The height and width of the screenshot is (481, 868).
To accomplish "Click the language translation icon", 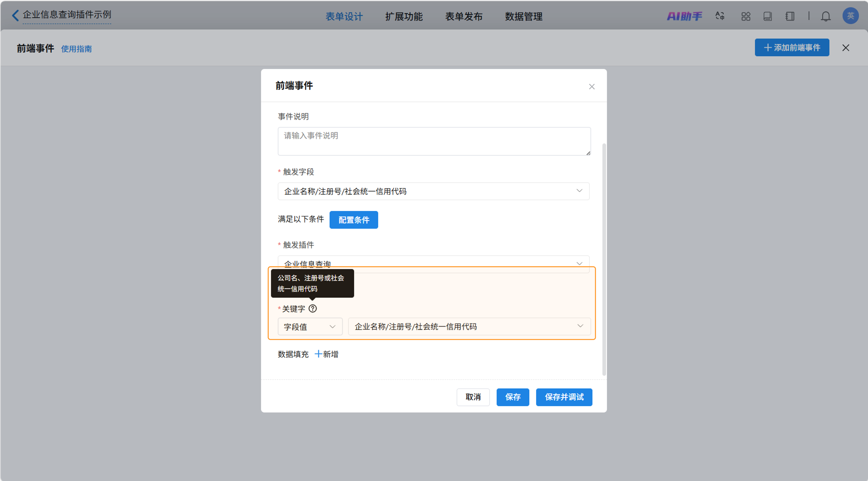I will click(720, 16).
